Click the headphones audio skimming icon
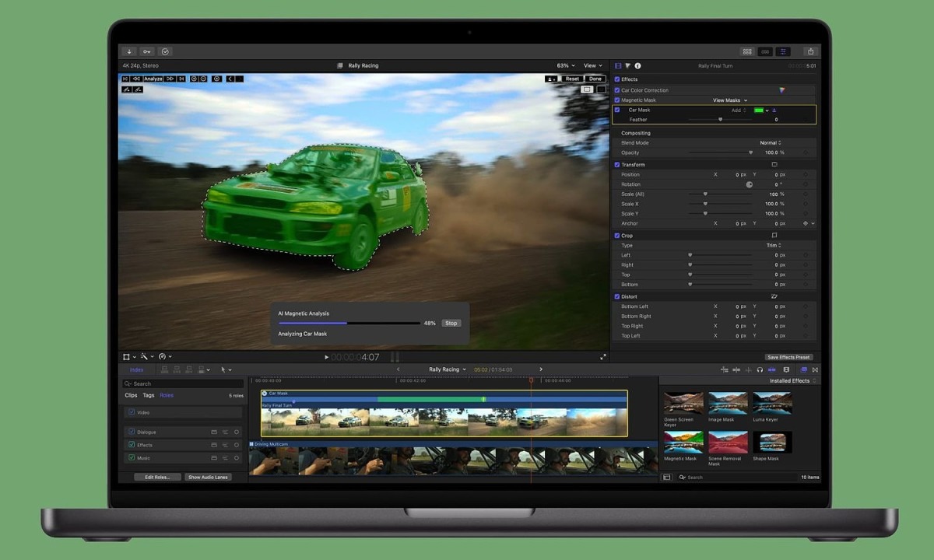The image size is (934, 560). (760, 370)
